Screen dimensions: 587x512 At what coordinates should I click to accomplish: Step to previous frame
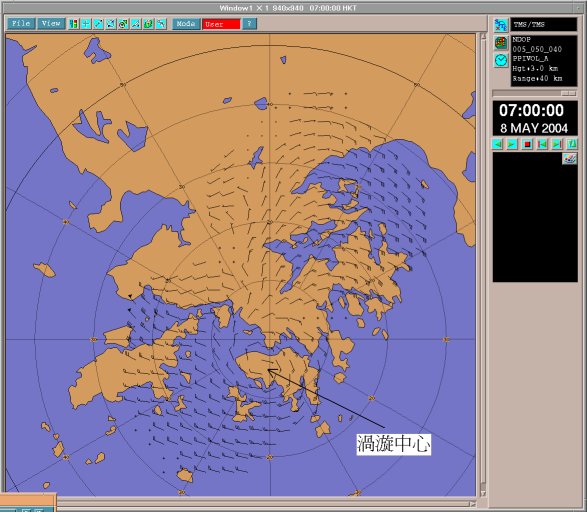[x=542, y=144]
